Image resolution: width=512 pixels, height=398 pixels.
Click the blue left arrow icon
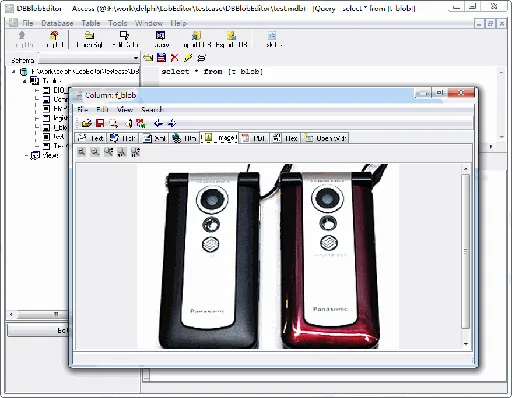click(x=158, y=123)
